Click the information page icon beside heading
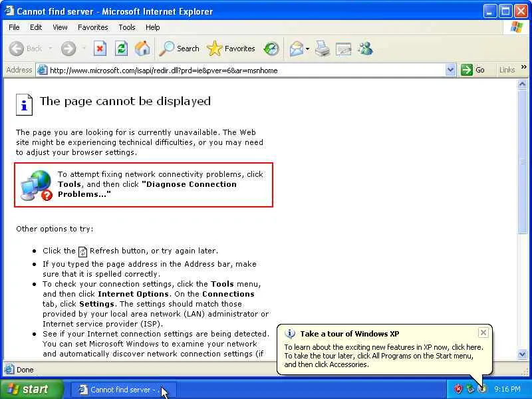Image resolution: width=532 pixels, height=399 pixels. [24, 105]
